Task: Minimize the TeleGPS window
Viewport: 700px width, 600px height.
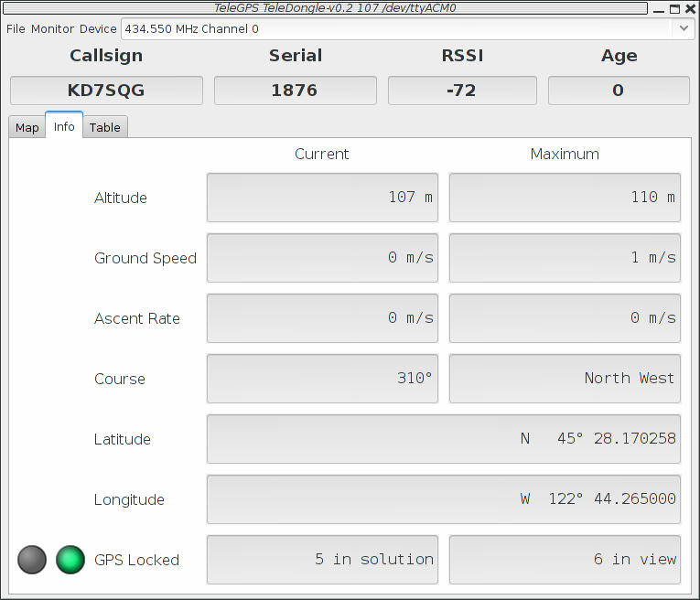Action: [659, 8]
